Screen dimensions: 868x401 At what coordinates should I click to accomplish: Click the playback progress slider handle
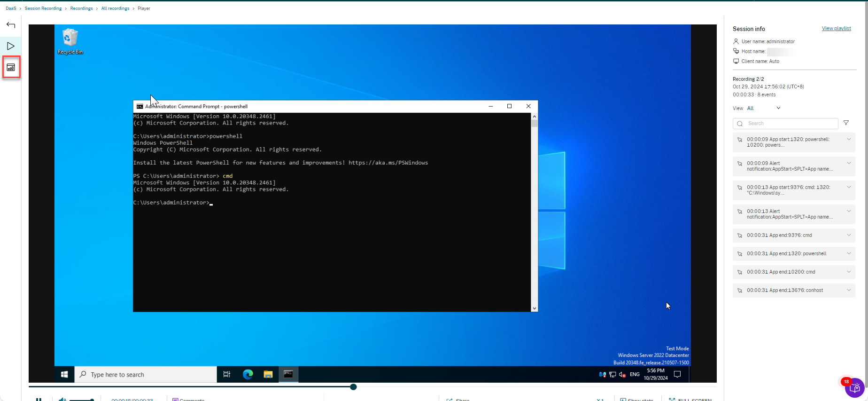click(353, 387)
